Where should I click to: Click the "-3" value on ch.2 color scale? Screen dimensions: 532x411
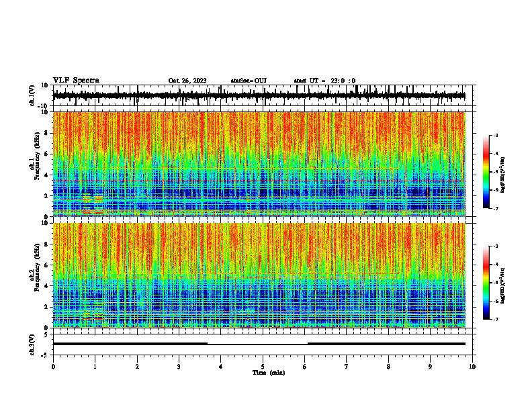tap(496, 246)
